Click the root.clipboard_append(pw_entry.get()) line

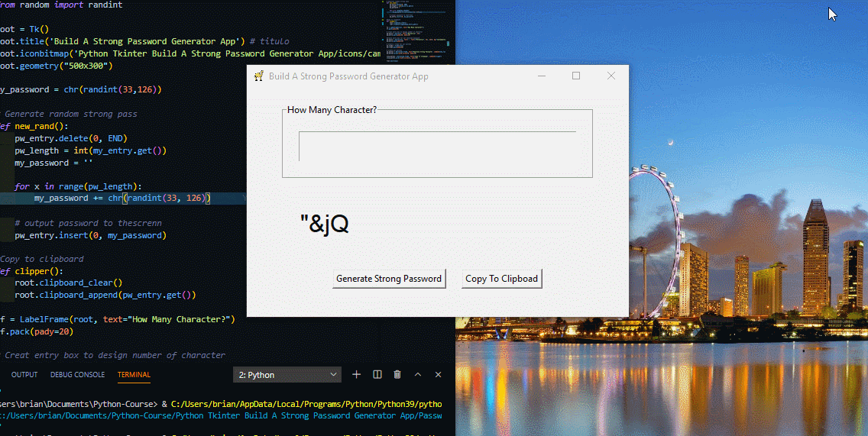pyautogui.click(x=105, y=295)
